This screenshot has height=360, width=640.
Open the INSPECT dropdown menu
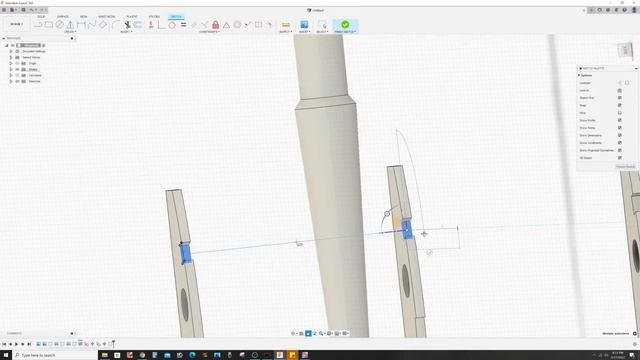pos(286,31)
